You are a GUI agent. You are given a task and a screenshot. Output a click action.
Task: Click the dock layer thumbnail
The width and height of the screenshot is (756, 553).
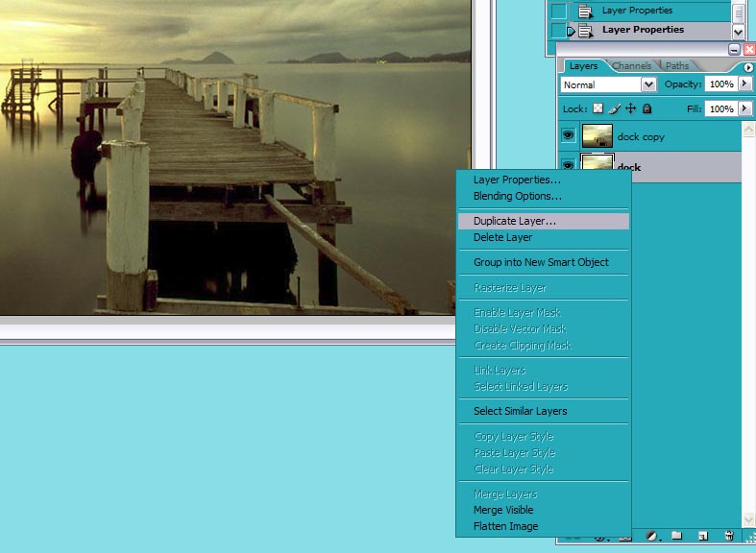coord(597,162)
